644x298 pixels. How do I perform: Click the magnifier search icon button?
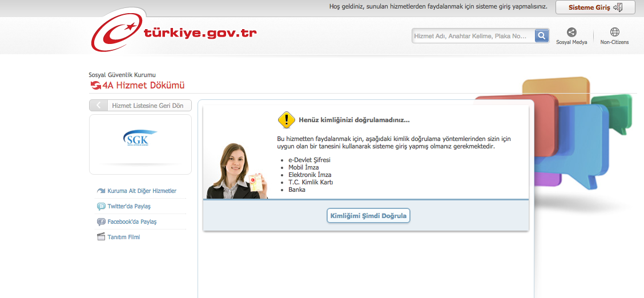coord(541,36)
